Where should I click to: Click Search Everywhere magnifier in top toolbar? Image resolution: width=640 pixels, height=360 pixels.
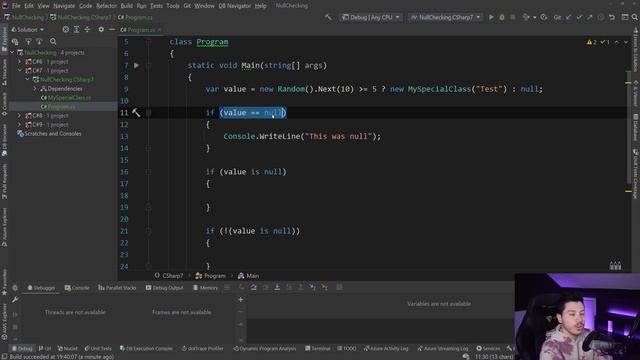(x=635, y=17)
